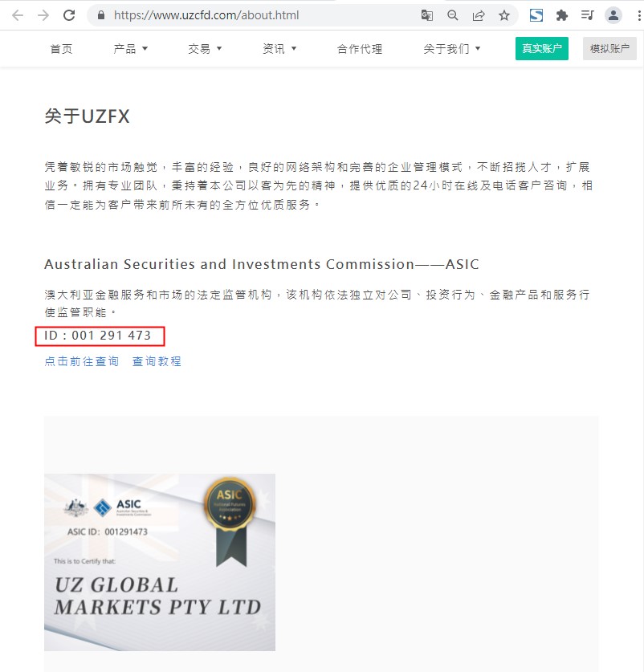644x672 pixels.
Task: Open the 合作代理 menu item
Action: 360,49
